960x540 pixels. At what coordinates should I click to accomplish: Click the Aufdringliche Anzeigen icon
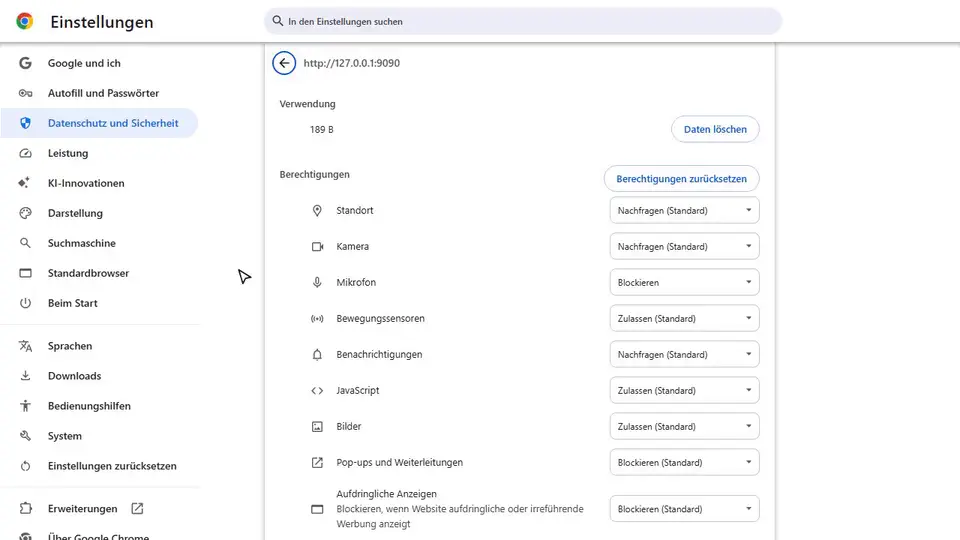(317, 509)
